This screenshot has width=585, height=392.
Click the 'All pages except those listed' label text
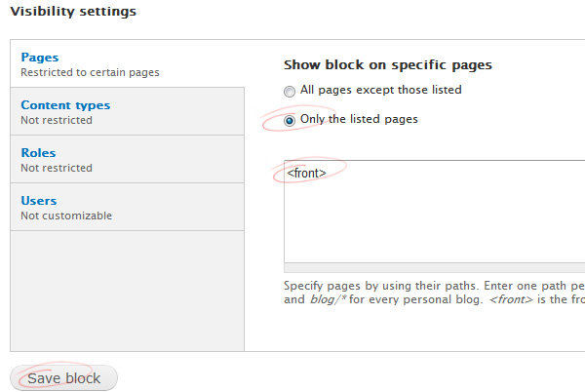click(381, 90)
